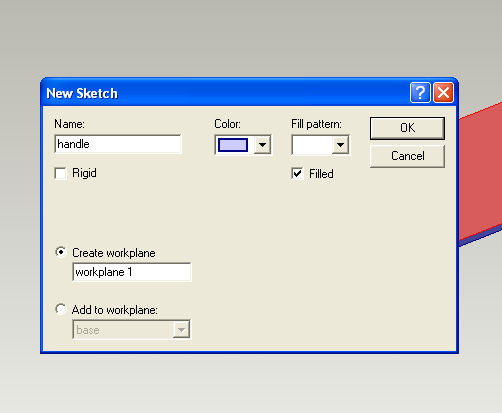
Task: Click the Cancel button
Action: [407, 156]
